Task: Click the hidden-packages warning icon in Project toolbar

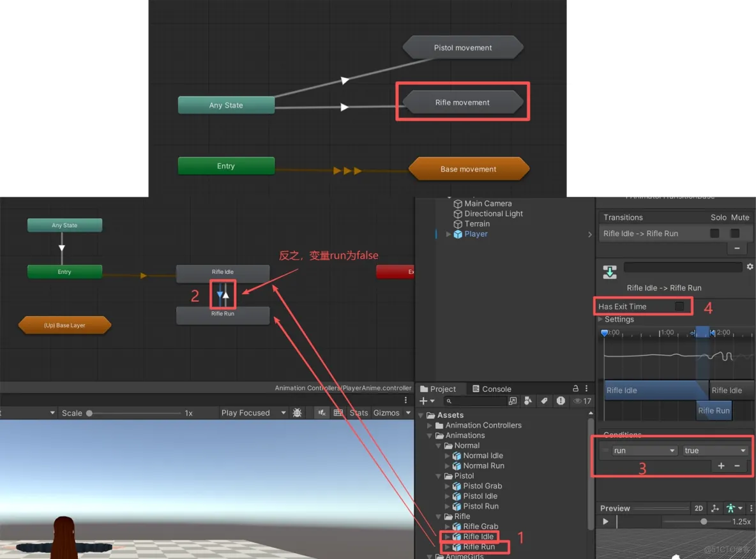Action: point(560,401)
